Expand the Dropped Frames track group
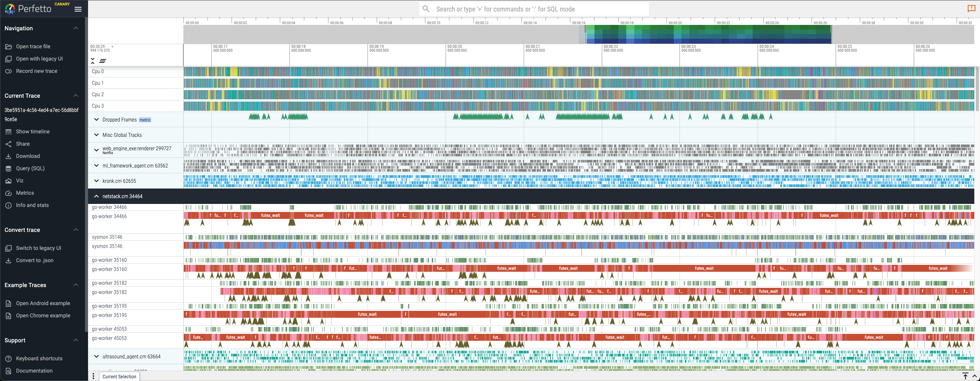The width and height of the screenshot is (980, 381). click(96, 120)
